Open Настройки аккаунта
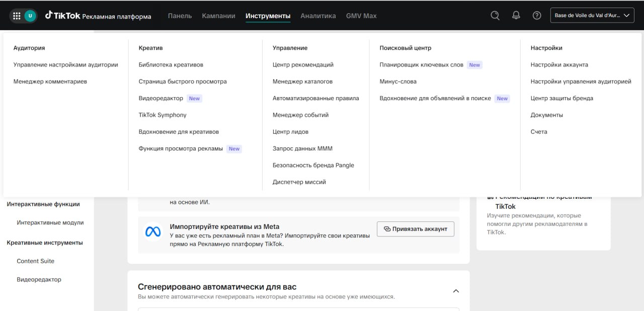 click(559, 64)
